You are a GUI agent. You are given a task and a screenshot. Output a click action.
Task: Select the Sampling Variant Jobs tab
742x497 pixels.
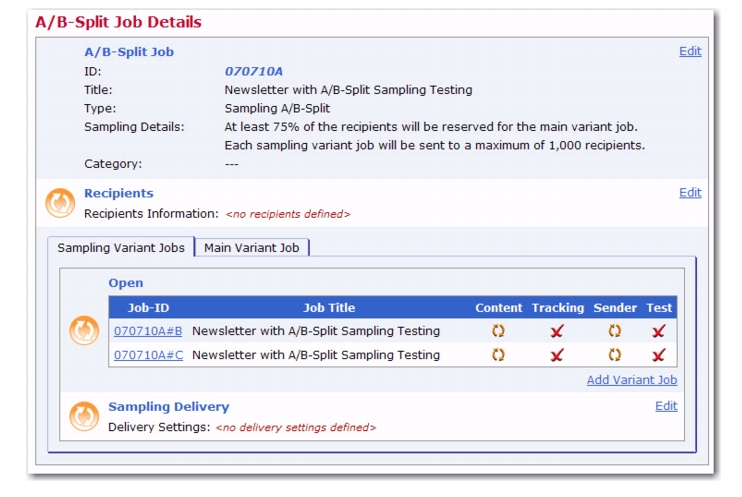[x=121, y=248]
